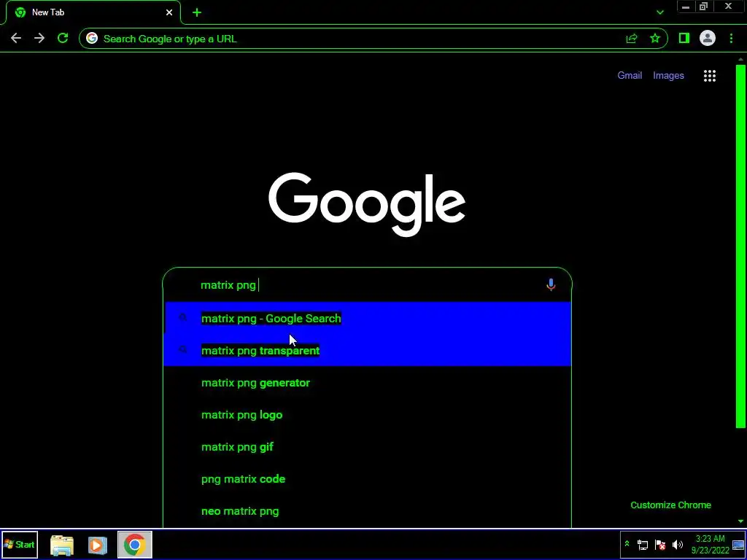Close the New Tab tab
This screenshot has width=747, height=560.
pyautogui.click(x=169, y=12)
